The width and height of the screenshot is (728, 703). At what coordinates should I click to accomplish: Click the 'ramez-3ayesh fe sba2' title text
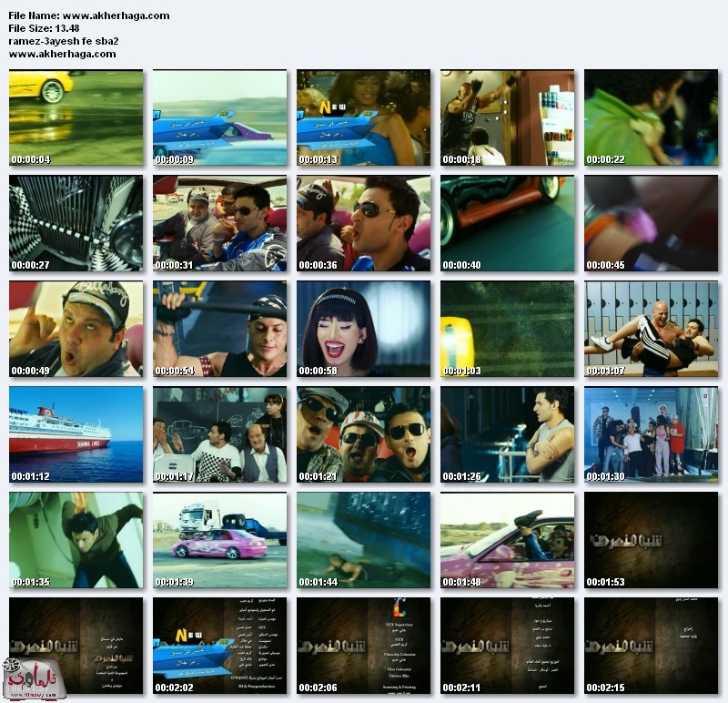click(x=64, y=41)
